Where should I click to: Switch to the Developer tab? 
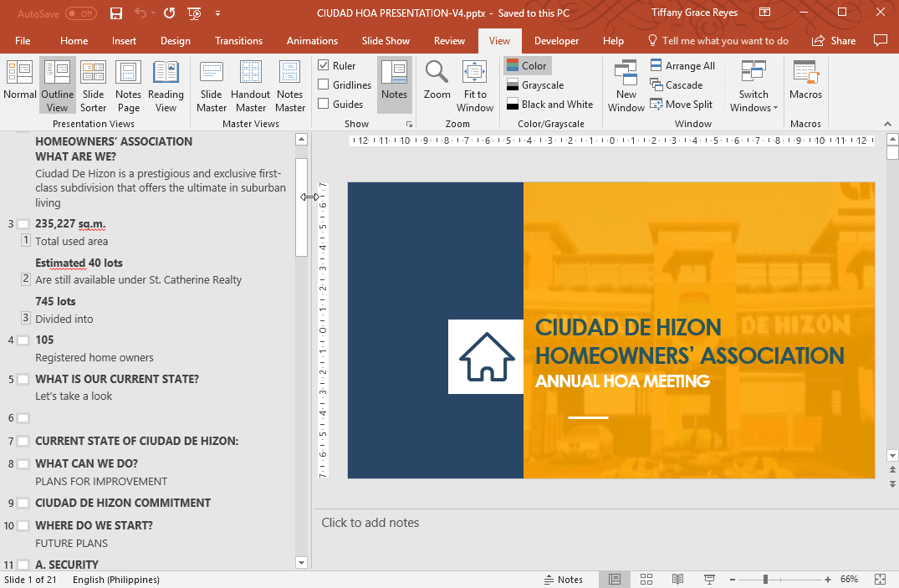(556, 40)
